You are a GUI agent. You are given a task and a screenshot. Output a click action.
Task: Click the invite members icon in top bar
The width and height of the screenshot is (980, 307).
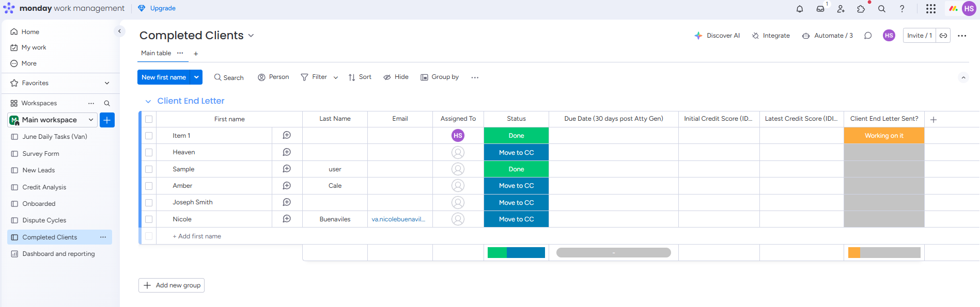pyautogui.click(x=841, y=9)
